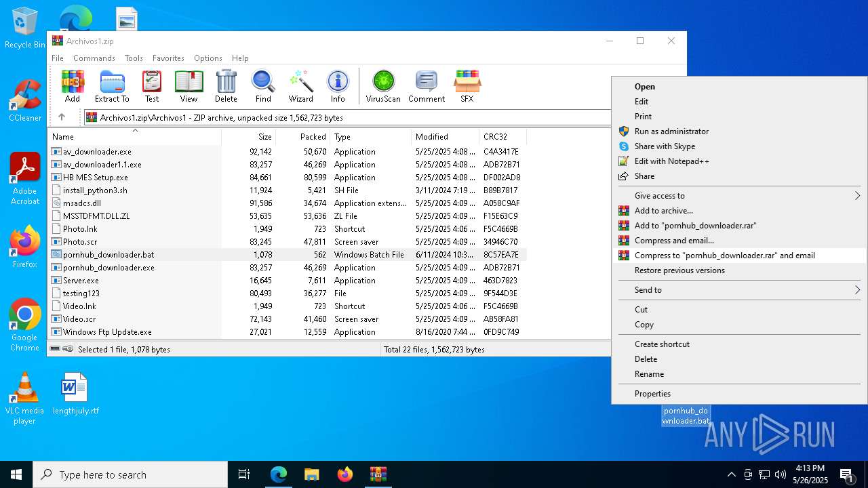868x488 pixels.
Task: Open the Commands menu
Action: click(94, 58)
